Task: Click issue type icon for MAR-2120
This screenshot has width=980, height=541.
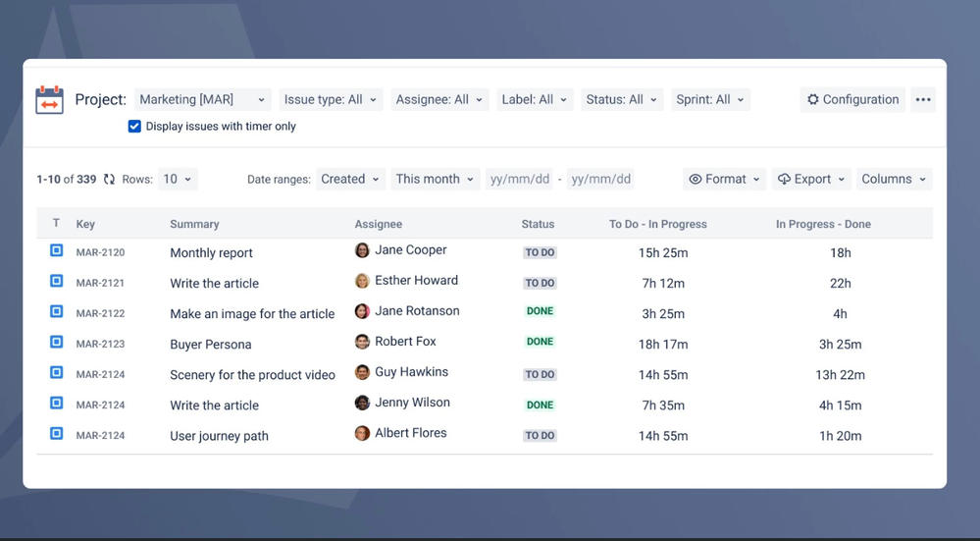Action: [56, 250]
